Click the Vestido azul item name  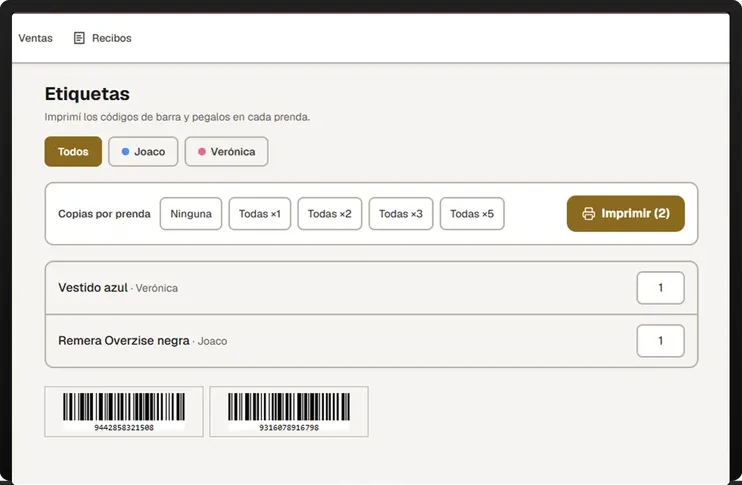click(x=93, y=288)
